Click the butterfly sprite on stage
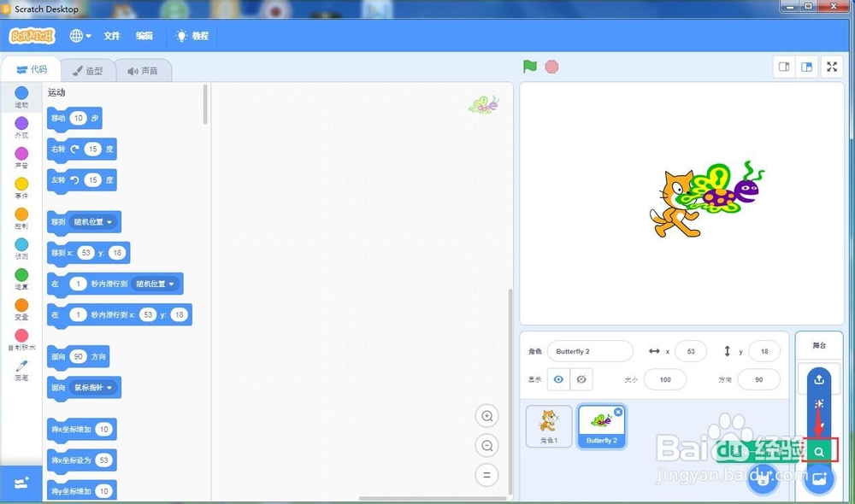 coord(721,187)
